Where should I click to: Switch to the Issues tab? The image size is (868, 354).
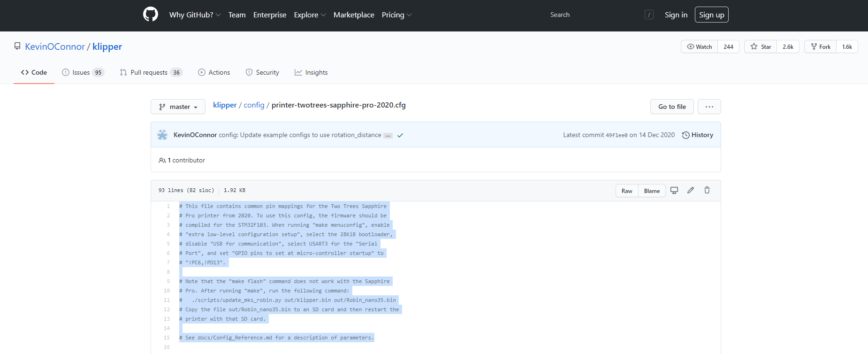click(83, 72)
